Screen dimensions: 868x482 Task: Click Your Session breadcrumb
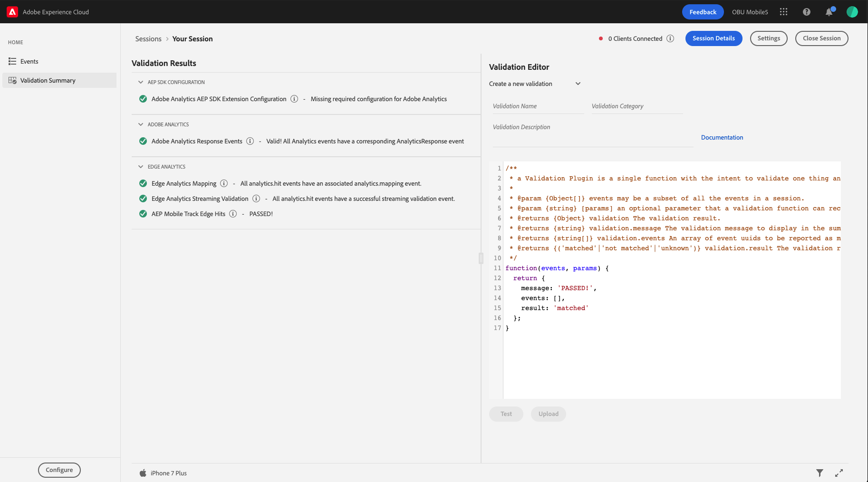coord(193,39)
